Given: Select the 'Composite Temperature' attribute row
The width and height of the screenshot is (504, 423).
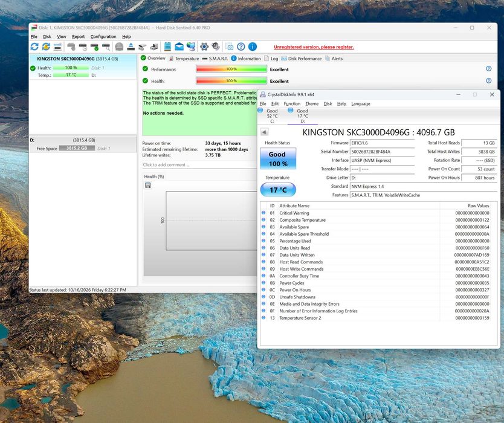Looking at the screenshot, I should click(375, 220).
